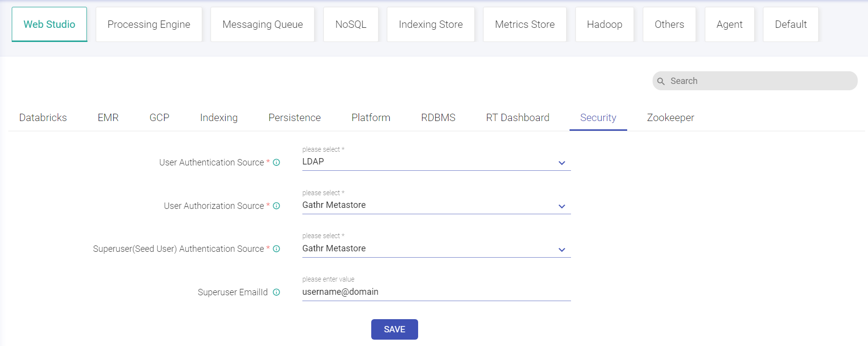The image size is (868, 346).
Task: Switch to the Hadoop tab
Action: (x=604, y=24)
